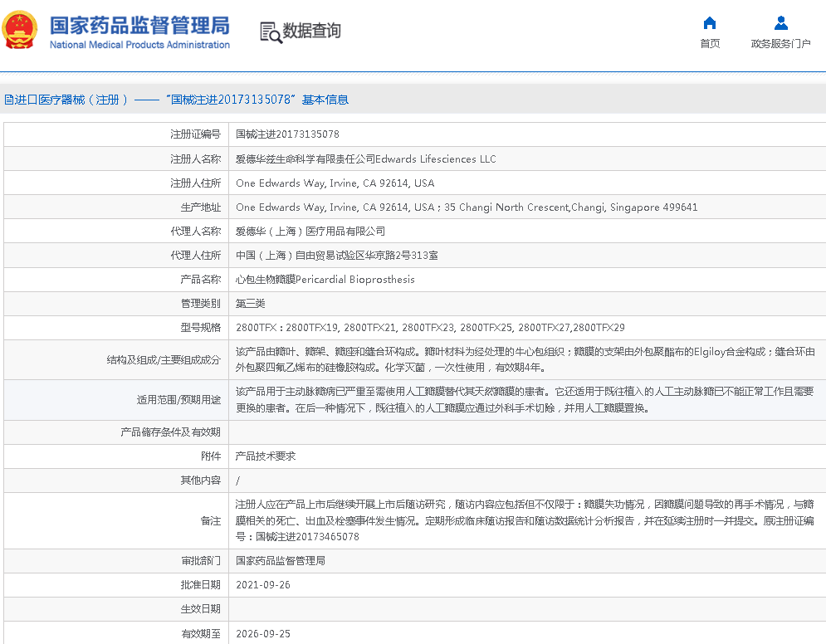Image resolution: width=826 pixels, height=644 pixels.
Task: Click the document icon before 进口医疗器械
Action: tap(8, 100)
